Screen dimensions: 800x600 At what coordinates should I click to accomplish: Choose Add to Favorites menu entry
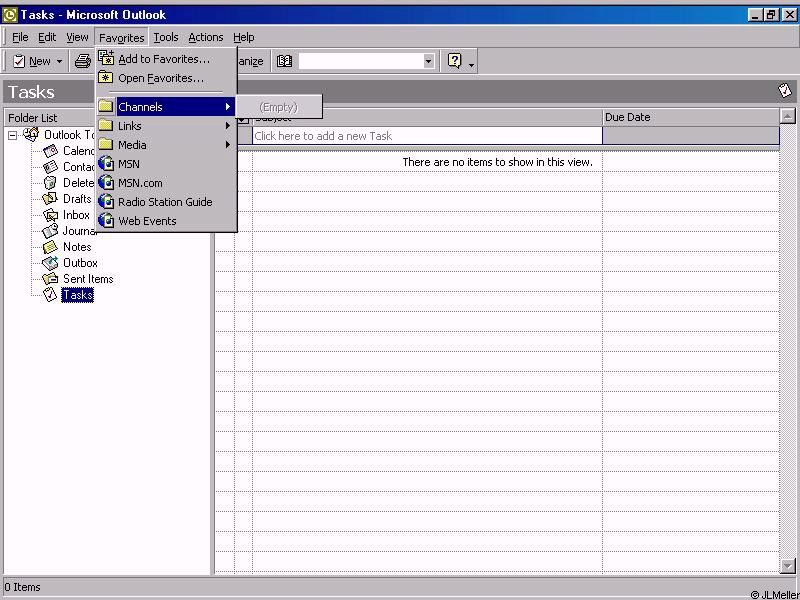coord(164,59)
